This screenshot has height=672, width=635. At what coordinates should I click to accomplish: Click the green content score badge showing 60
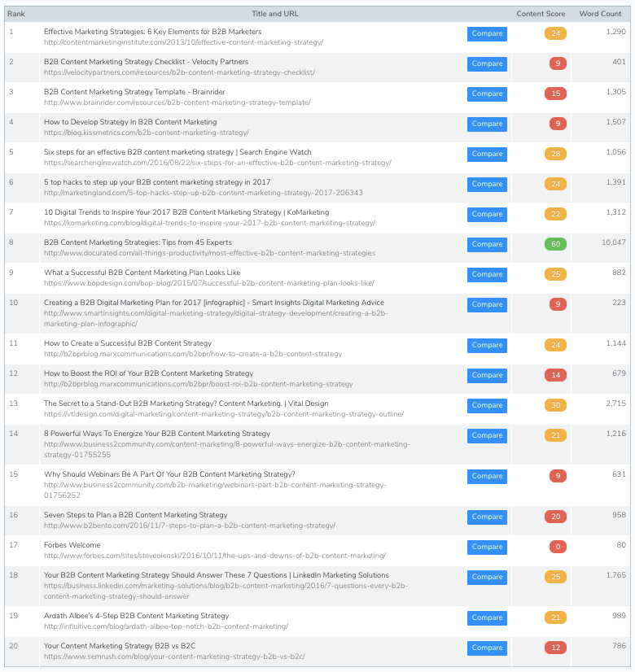click(x=555, y=244)
